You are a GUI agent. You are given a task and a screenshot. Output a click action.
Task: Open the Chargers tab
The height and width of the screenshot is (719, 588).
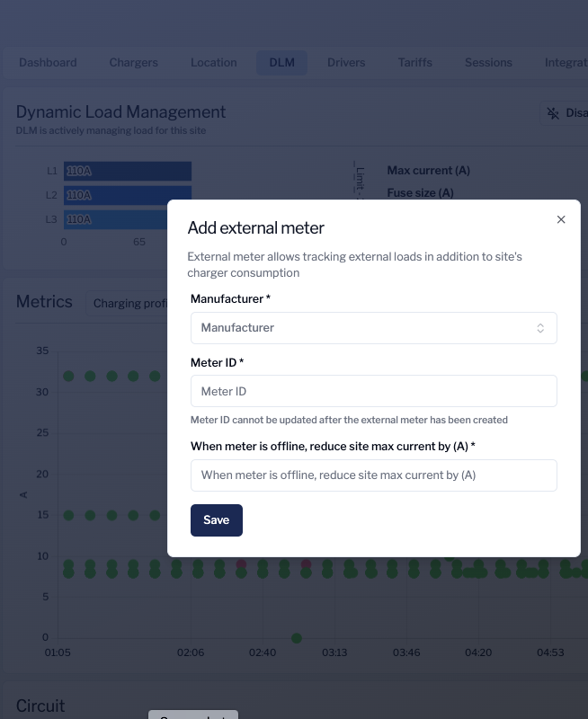[x=133, y=63]
